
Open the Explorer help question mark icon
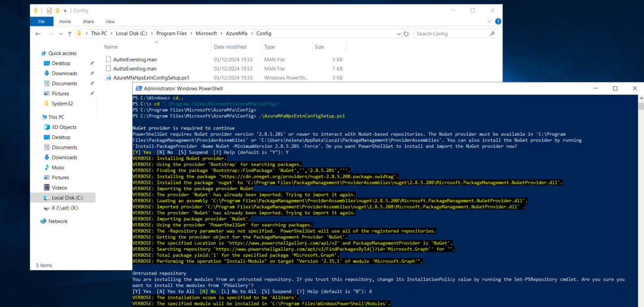pyautogui.click(x=498, y=22)
